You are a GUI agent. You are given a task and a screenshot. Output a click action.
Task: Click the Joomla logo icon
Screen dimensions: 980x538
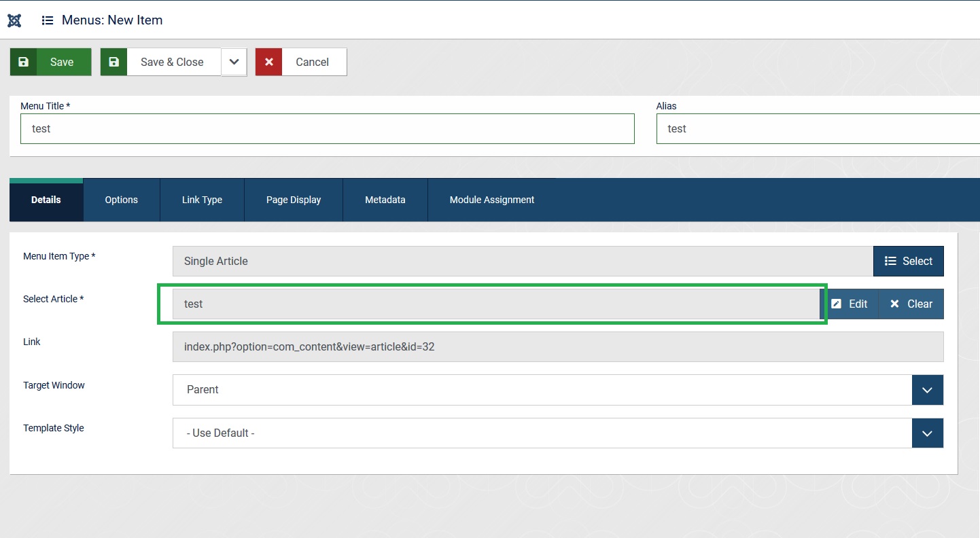14,20
